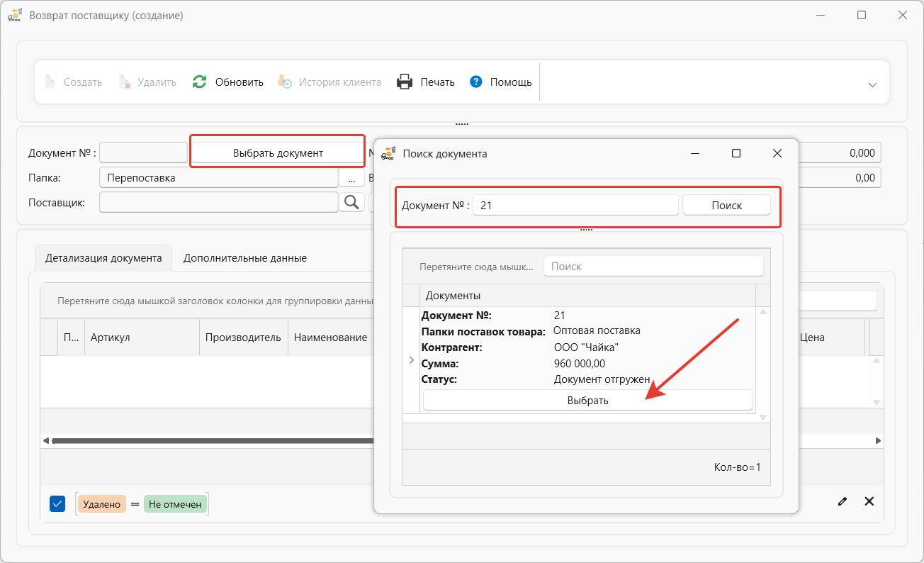Click the Документ отгружен status text
Image resolution: width=924 pixels, height=563 pixels.
pyautogui.click(x=602, y=379)
